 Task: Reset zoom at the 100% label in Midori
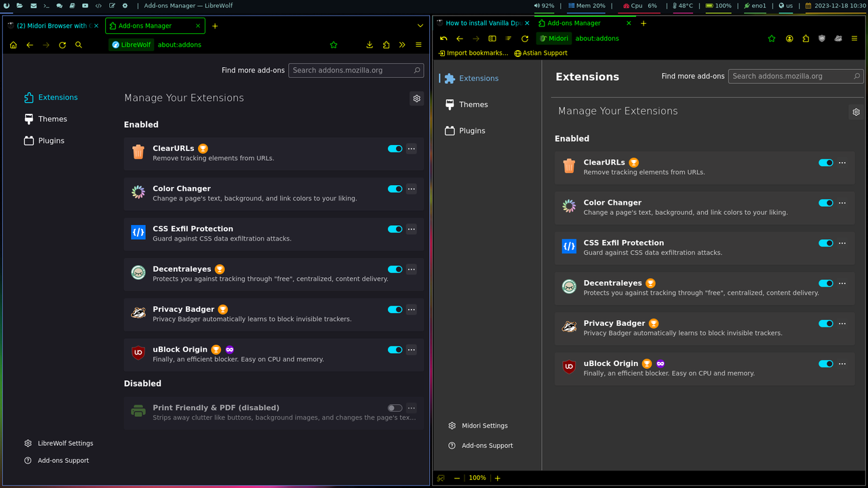coord(477,478)
